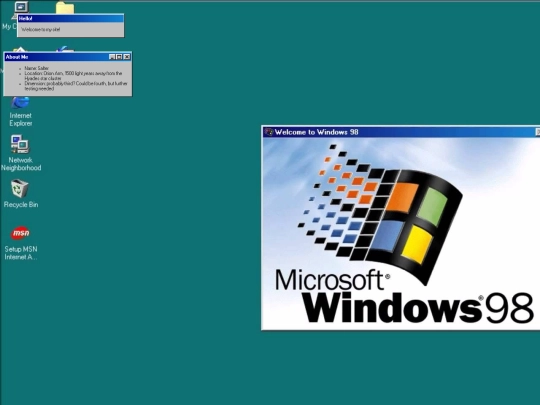Image resolution: width=540 pixels, height=405 pixels.
Task: Launch Internet Explorer from the desktop
Action: pos(20,103)
